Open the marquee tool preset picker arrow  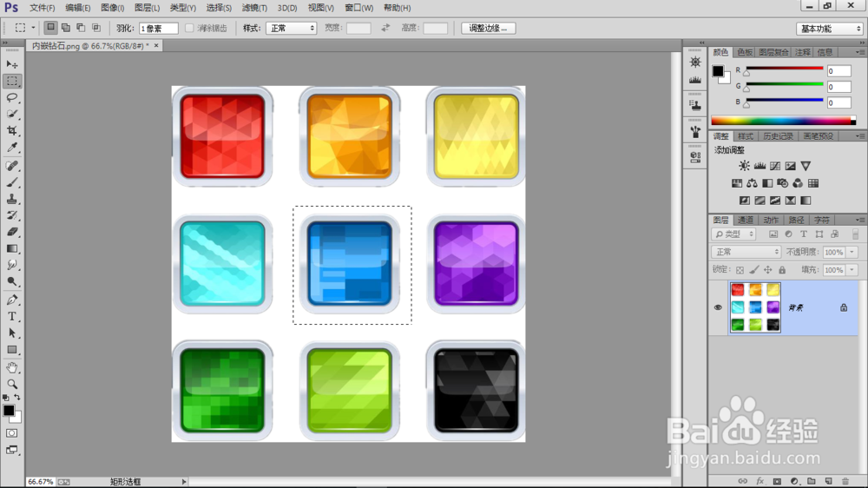tap(33, 28)
